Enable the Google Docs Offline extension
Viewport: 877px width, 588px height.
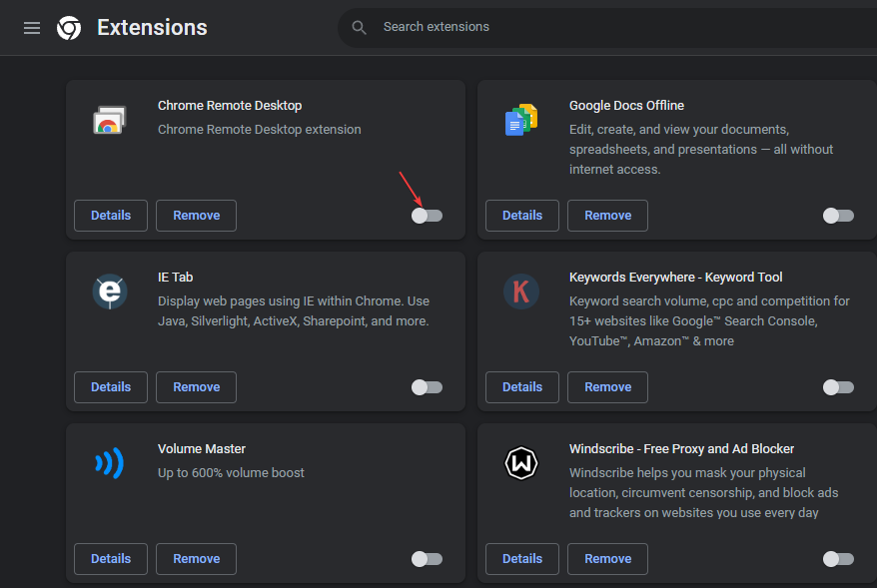tap(838, 216)
